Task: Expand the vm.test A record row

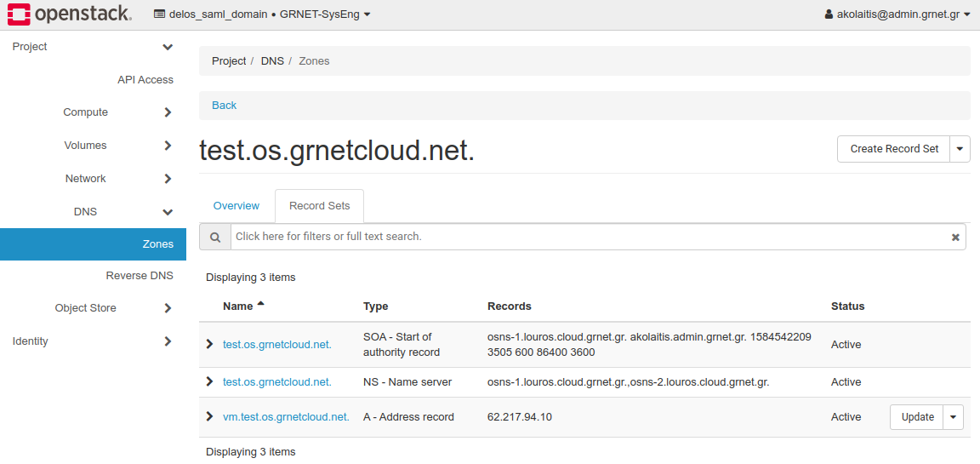Action: [210, 416]
